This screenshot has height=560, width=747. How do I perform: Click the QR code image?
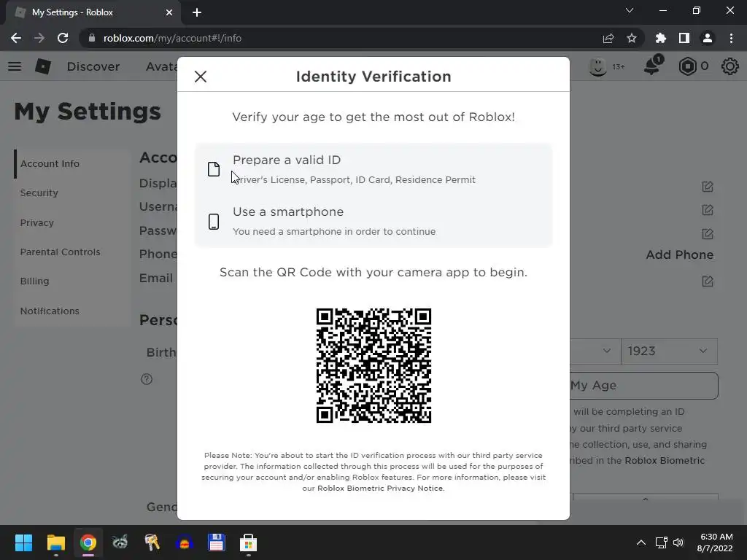[x=373, y=365]
